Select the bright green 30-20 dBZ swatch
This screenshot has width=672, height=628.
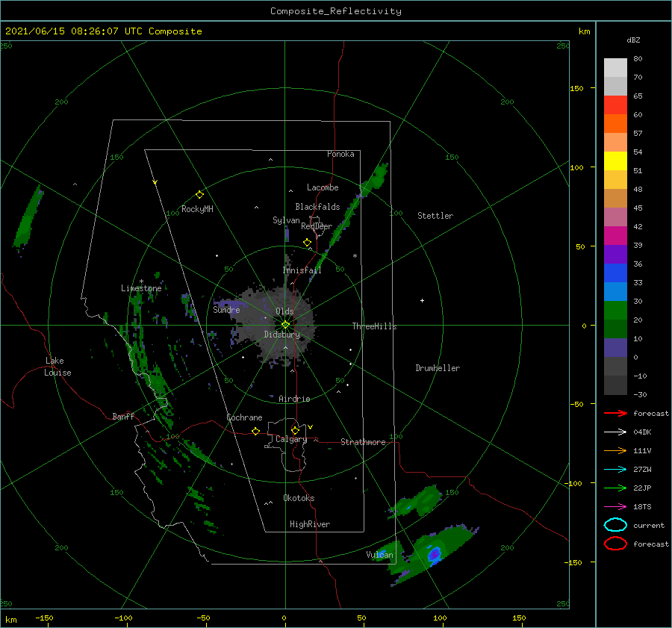[x=615, y=311]
